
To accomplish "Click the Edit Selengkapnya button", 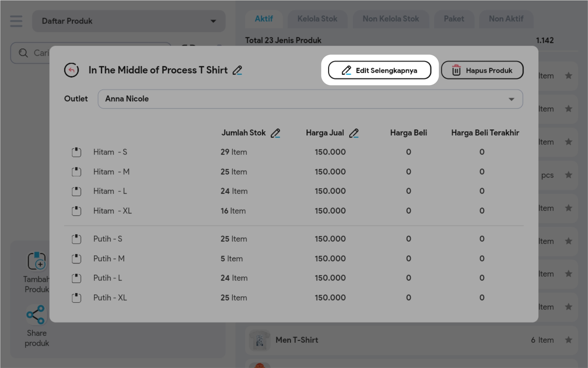I will [380, 70].
